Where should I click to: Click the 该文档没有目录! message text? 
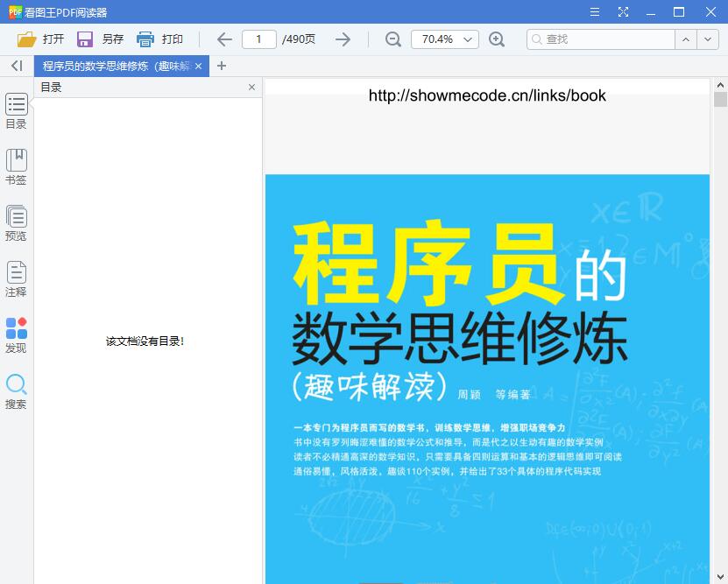145,341
